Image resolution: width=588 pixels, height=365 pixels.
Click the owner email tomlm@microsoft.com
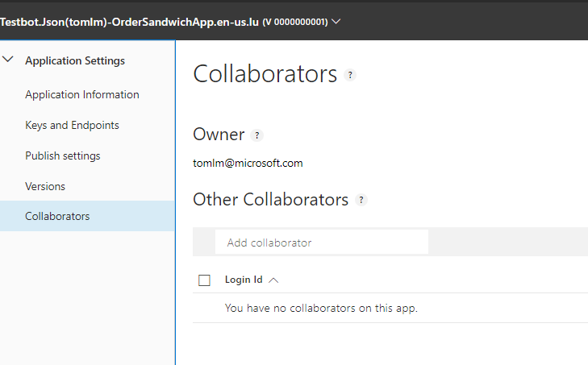click(248, 163)
